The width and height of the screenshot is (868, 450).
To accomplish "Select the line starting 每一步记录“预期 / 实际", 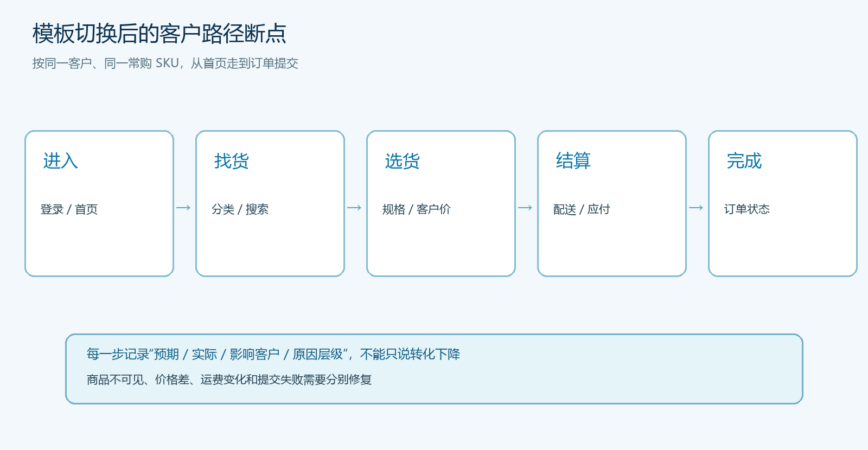I will (273, 355).
